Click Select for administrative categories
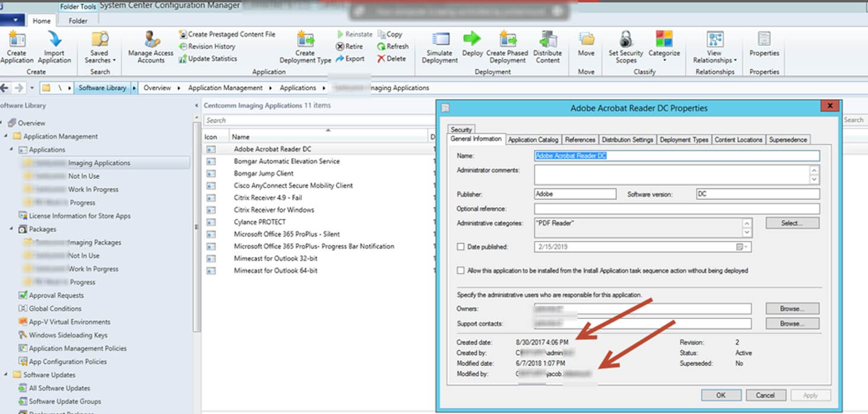 [x=792, y=223]
